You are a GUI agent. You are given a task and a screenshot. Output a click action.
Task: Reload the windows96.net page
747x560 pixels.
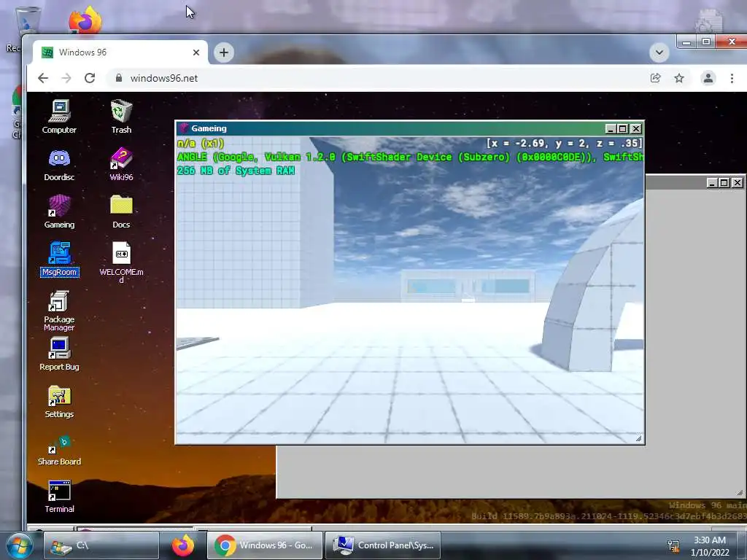click(x=90, y=78)
